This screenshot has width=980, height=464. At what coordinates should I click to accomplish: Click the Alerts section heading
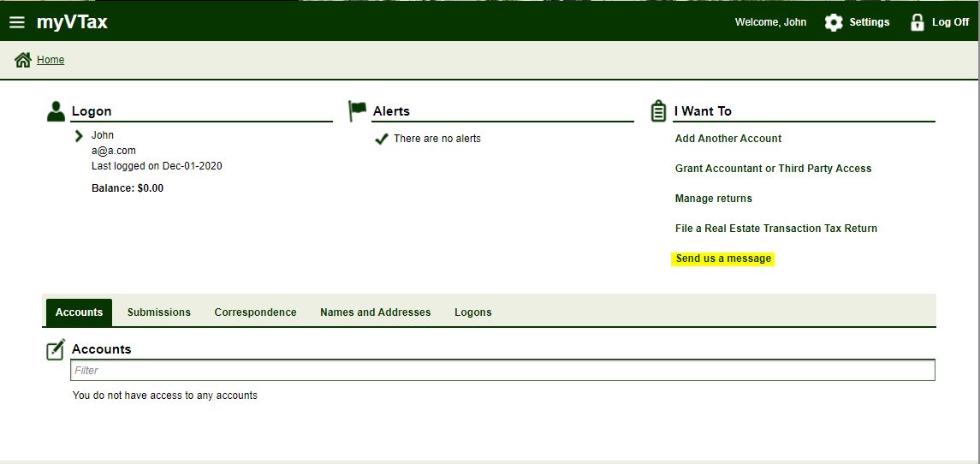pos(391,111)
